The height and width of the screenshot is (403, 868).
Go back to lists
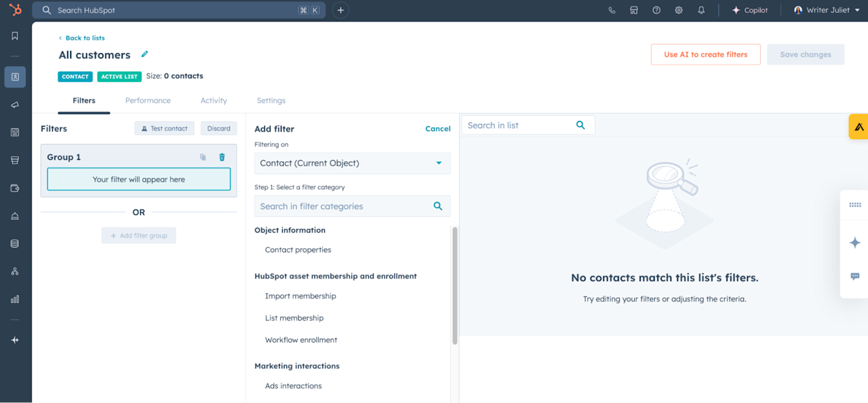point(81,38)
